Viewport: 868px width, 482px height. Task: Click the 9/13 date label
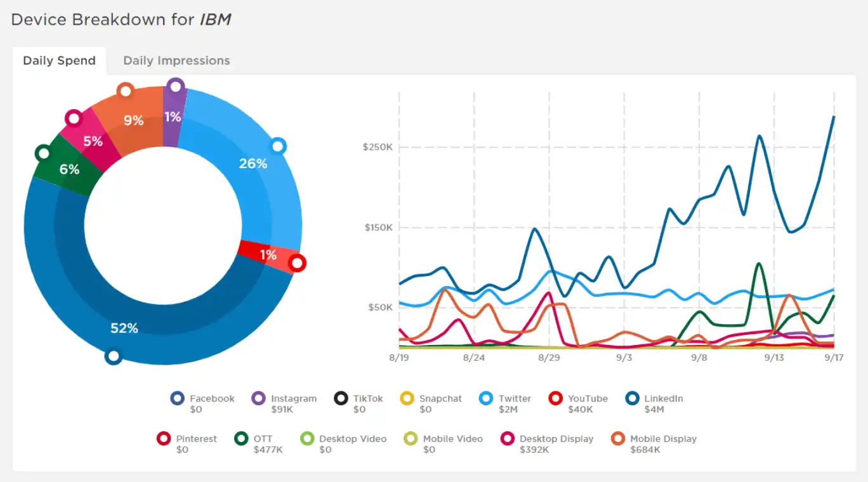(x=773, y=358)
